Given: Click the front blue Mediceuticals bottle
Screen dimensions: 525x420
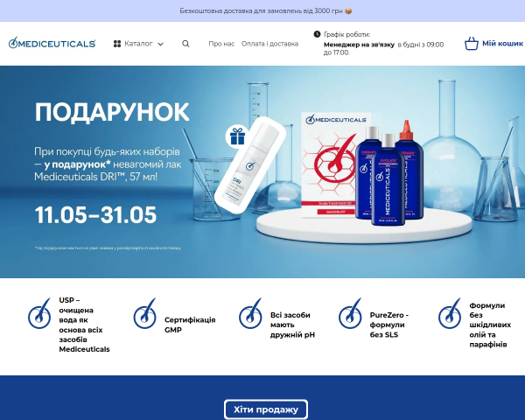Looking at the screenshot, I should tap(388, 179).
